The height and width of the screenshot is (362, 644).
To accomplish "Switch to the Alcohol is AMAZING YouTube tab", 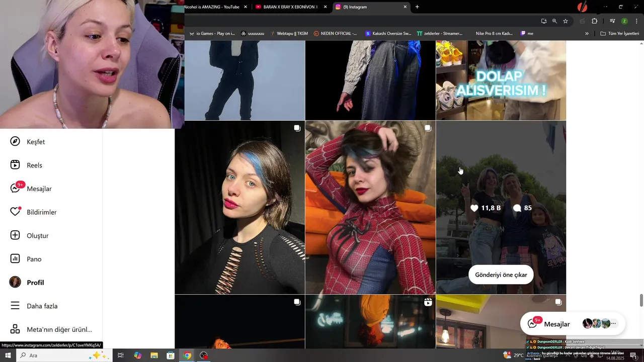I will click(212, 7).
